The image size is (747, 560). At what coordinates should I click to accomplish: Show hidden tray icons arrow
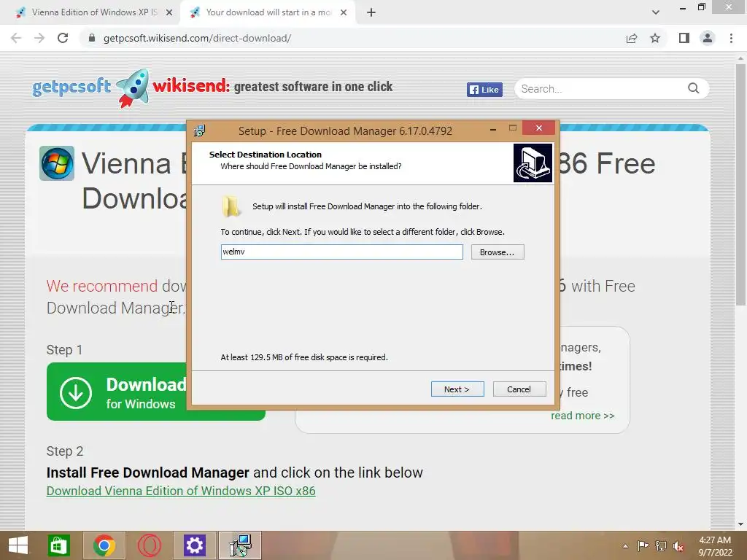pyautogui.click(x=625, y=546)
